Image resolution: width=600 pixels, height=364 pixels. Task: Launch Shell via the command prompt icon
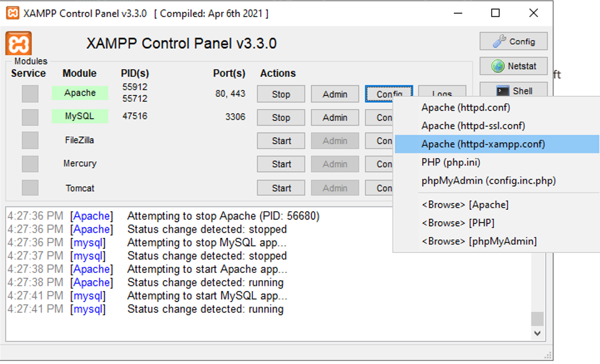click(x=513, y=90)
